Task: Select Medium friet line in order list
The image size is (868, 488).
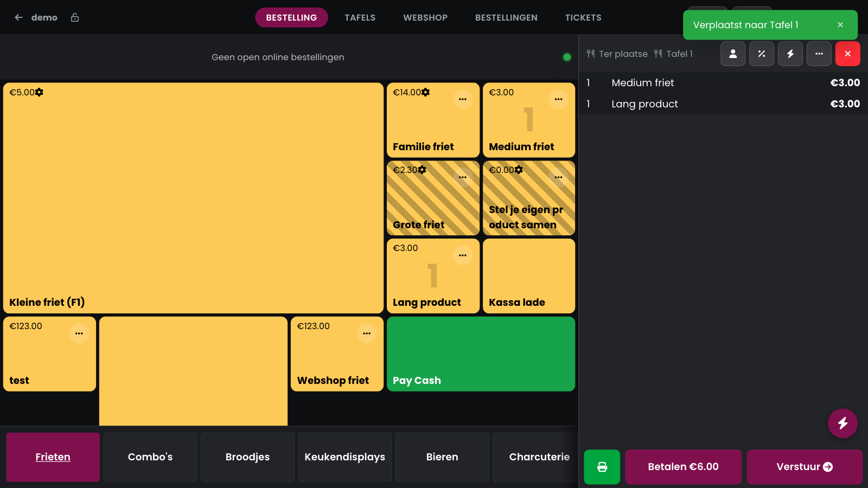Action: click(723, 83)
